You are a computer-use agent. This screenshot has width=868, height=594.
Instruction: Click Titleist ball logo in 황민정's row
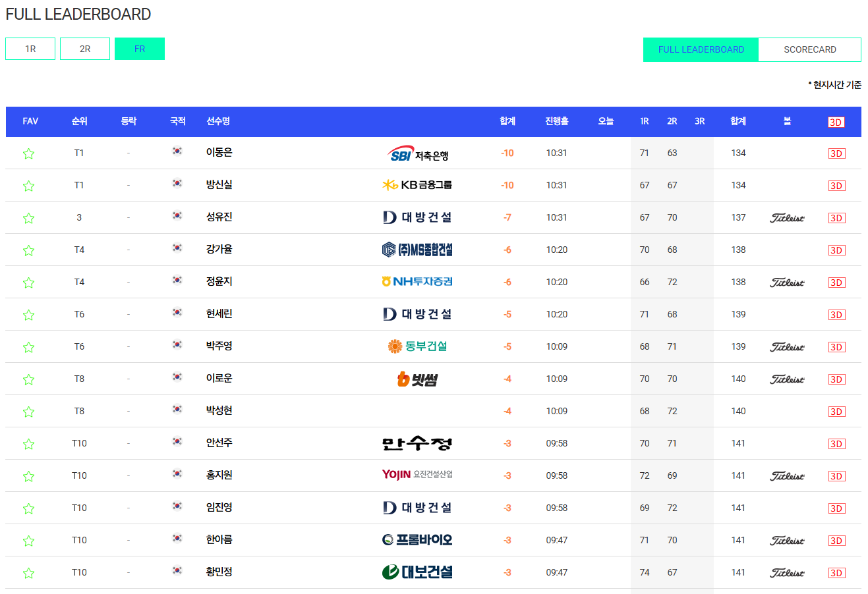[787, 573]
